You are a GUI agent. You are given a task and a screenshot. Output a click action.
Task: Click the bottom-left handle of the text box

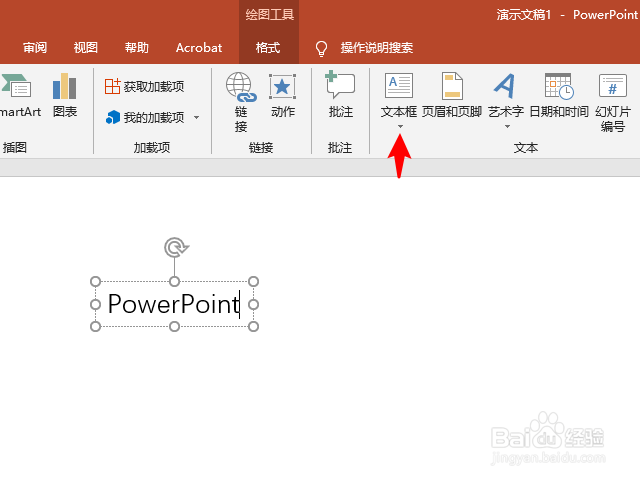(96, 327)
